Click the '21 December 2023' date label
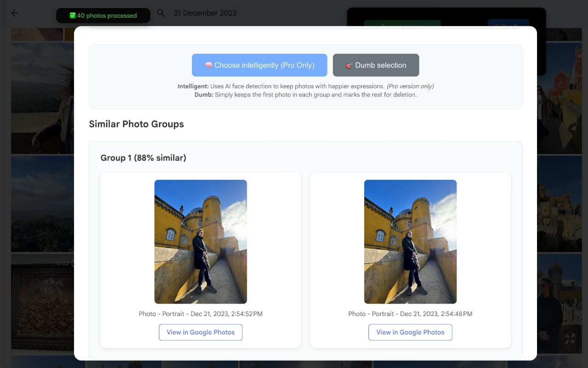 (205, 13)
